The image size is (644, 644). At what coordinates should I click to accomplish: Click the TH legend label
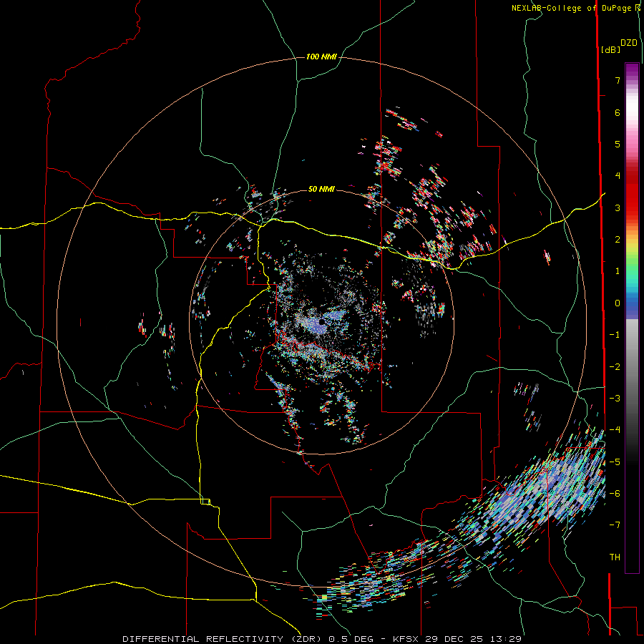[x=615, y=557]
